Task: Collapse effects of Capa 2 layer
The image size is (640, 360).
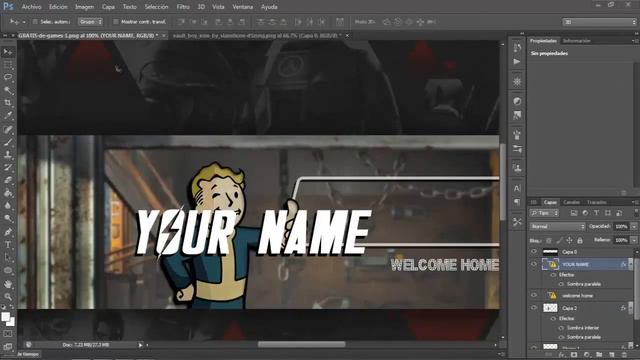Action: [630, 308]
